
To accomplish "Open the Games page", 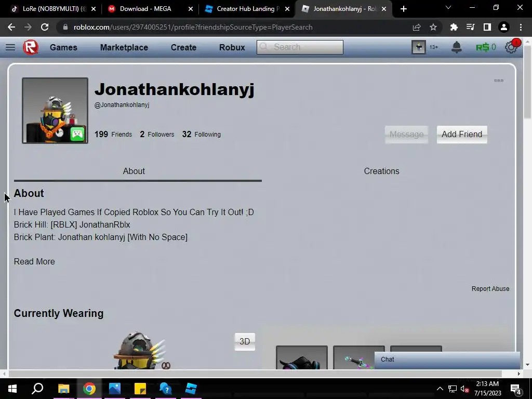I will 63,47.
